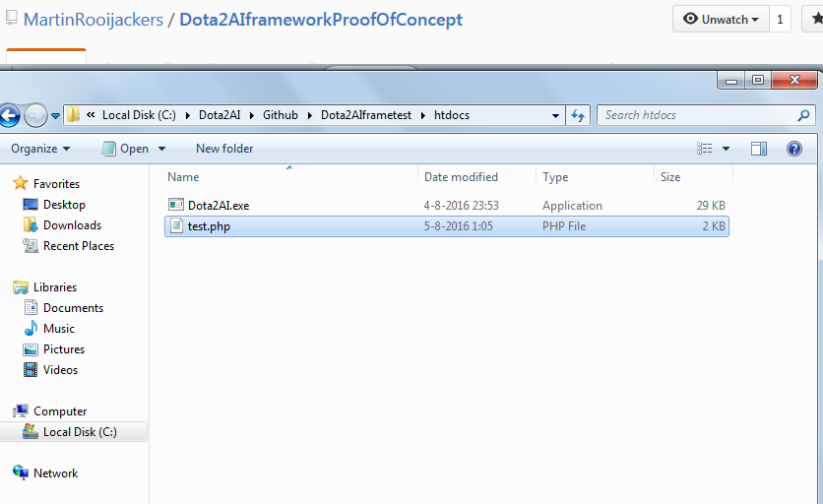The width and height of the screenshot is (823, 504).
Task: Click the Documents library icon
Action: [31, 307]
